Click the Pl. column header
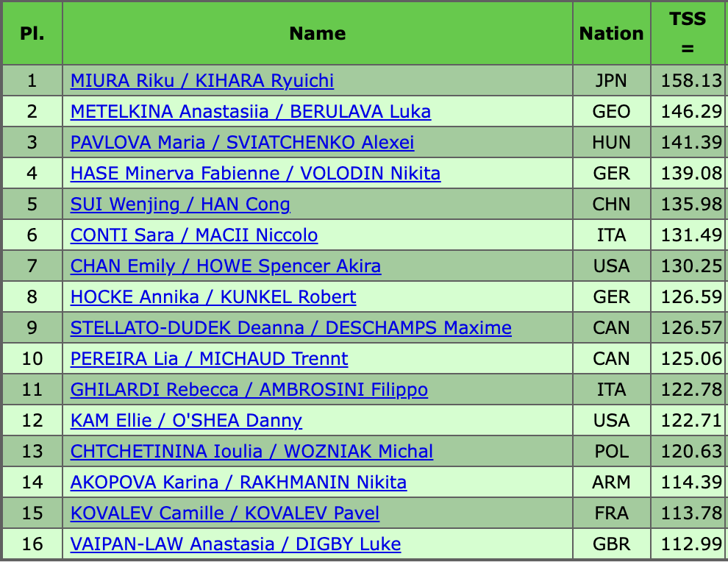Viewport: 728px width, 562px height. [x=32, y=33]
